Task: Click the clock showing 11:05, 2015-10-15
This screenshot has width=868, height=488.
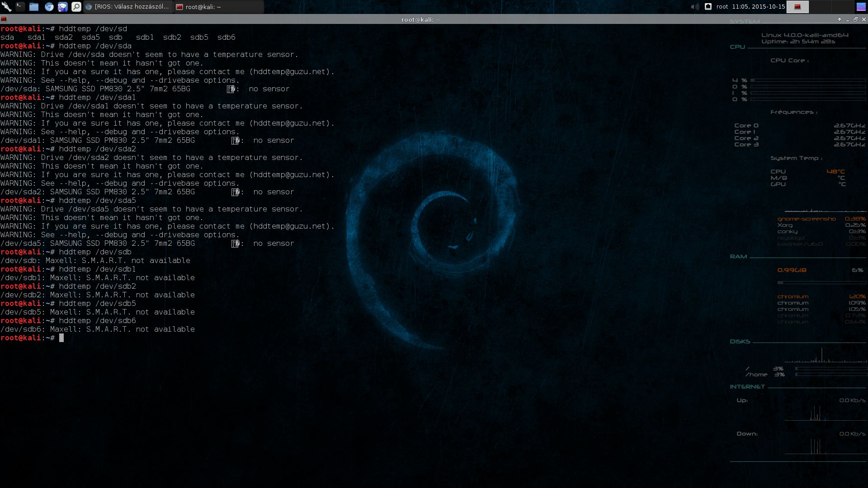Action: [758, 7]
